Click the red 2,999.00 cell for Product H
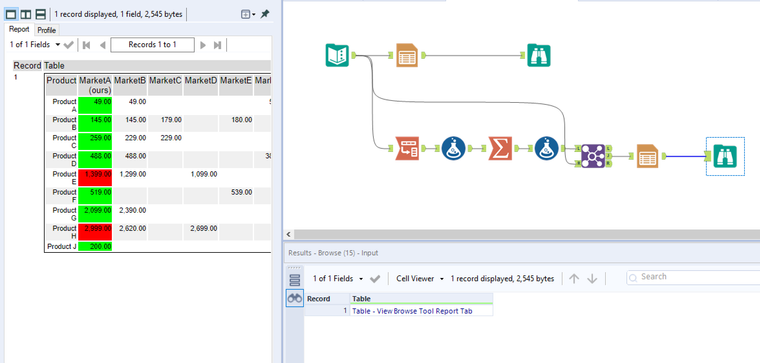 pyautogui.click(x=95, y=232)
